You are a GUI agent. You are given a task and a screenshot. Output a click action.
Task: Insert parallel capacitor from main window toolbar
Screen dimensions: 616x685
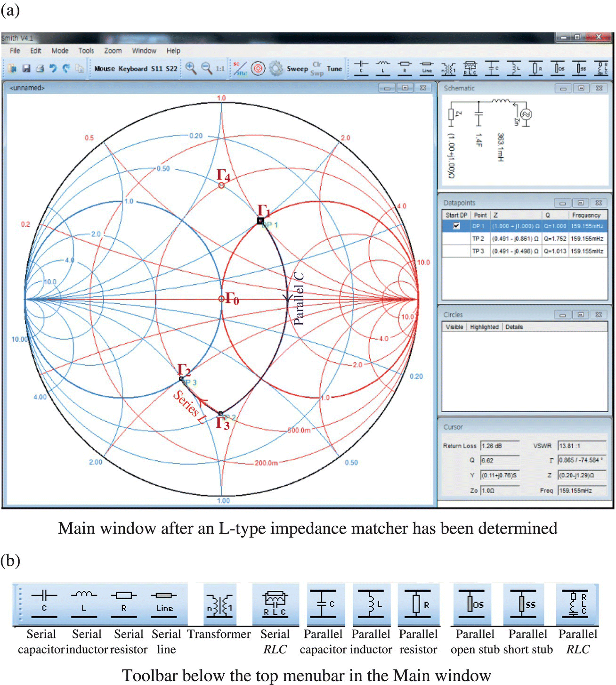493,69
